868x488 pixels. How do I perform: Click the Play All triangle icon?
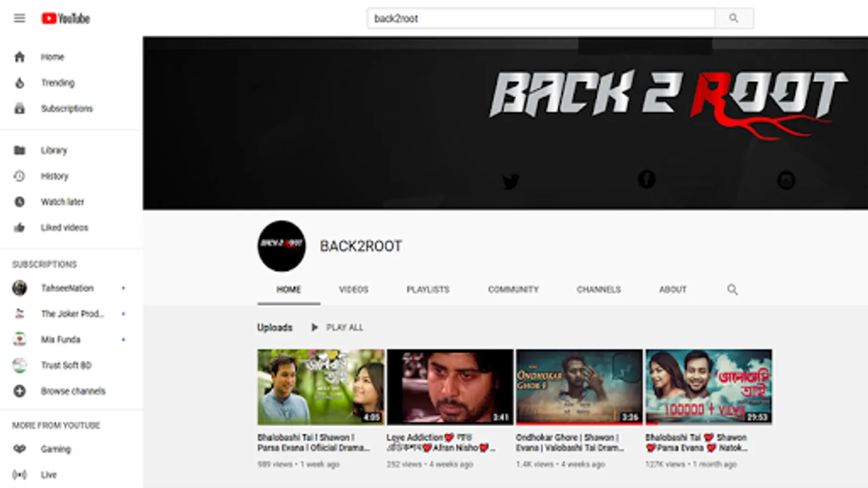[x=314, y=328]
